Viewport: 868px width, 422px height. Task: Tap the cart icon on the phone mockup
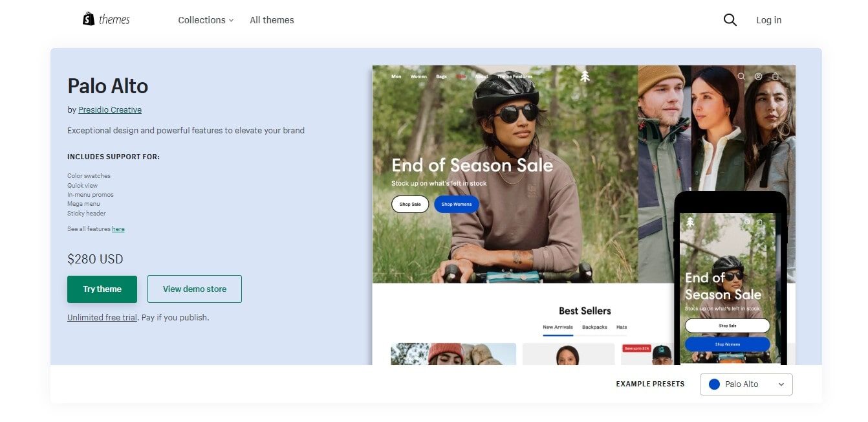pos(760,221)
